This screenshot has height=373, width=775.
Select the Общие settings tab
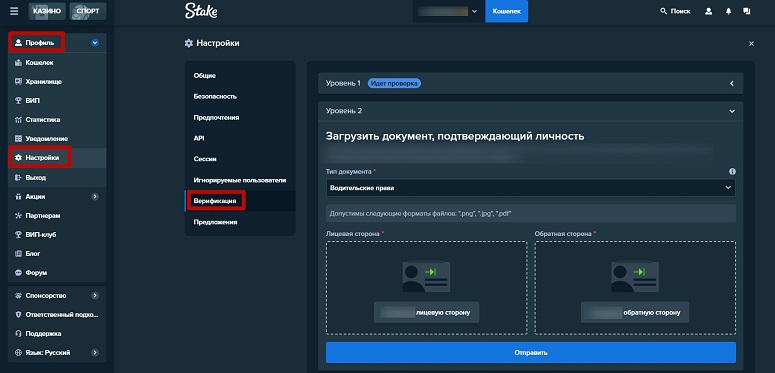(240, 76)
